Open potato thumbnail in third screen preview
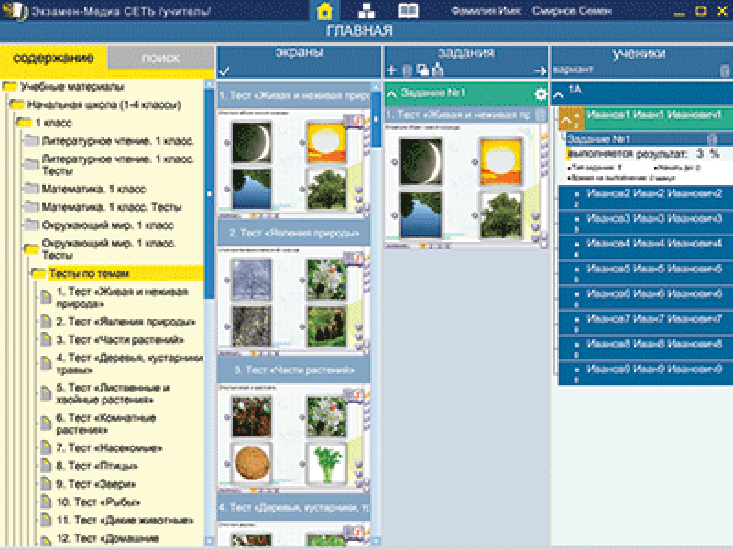Screen dimensions: 733x550 pos(252,463)
